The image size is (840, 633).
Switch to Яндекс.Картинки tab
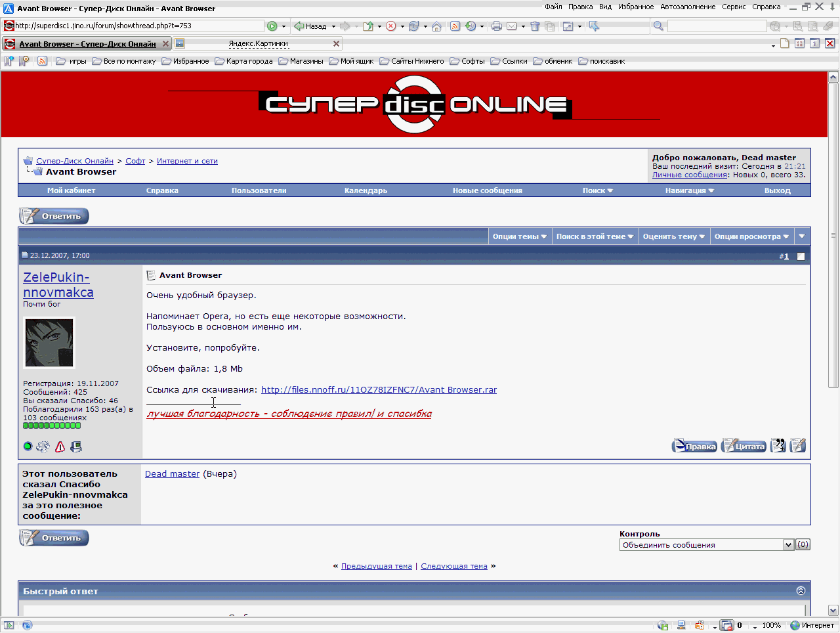click(x=258, y=43)
